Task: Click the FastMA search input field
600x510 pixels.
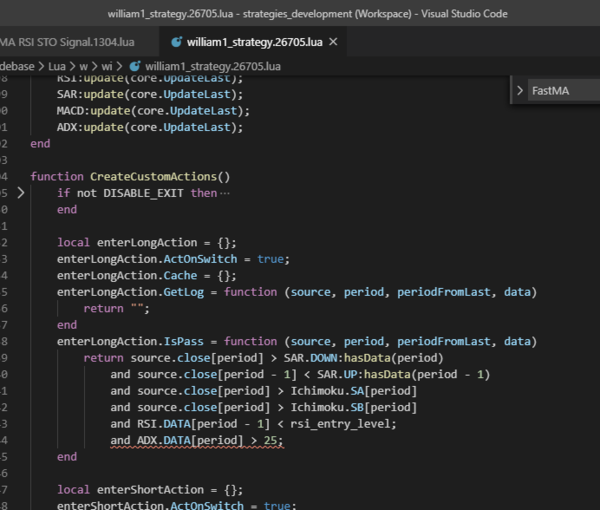Action: coord(564,91)
